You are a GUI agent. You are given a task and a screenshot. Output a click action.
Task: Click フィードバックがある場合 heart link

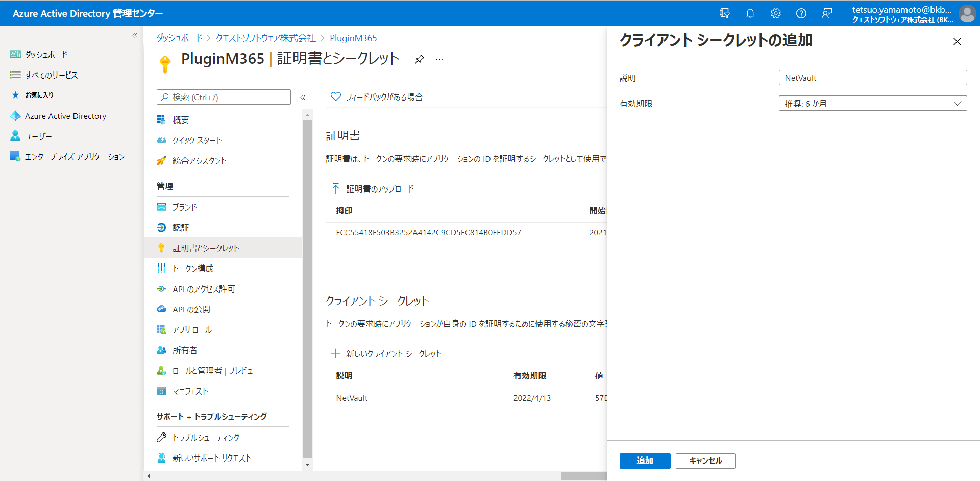coord(377,97)
